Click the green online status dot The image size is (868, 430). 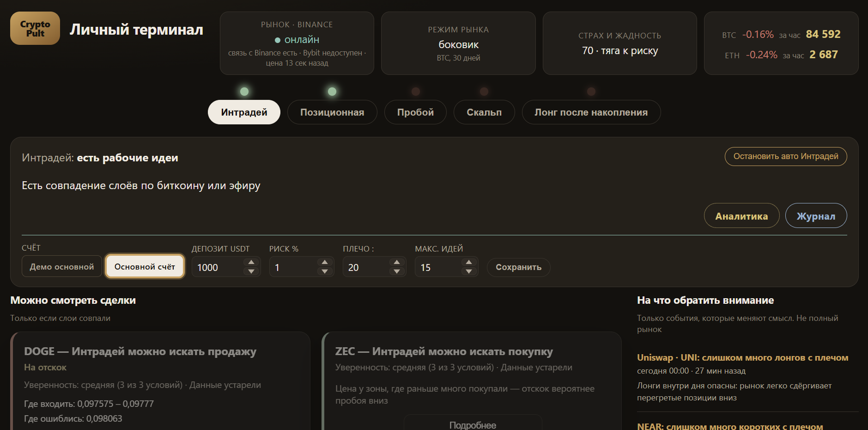(x=278, y=40)
